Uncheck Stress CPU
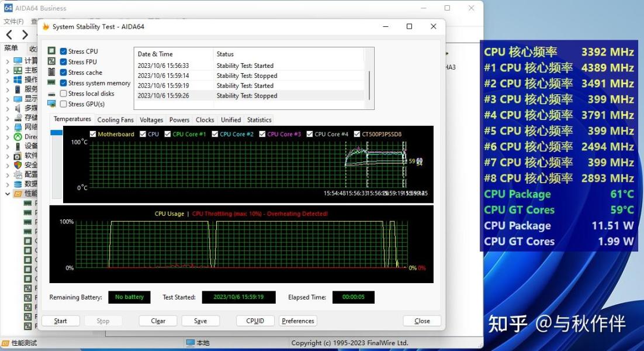 coord(63,51)
